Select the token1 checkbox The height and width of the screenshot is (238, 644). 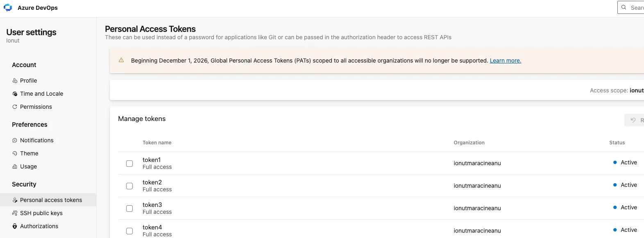129,164
